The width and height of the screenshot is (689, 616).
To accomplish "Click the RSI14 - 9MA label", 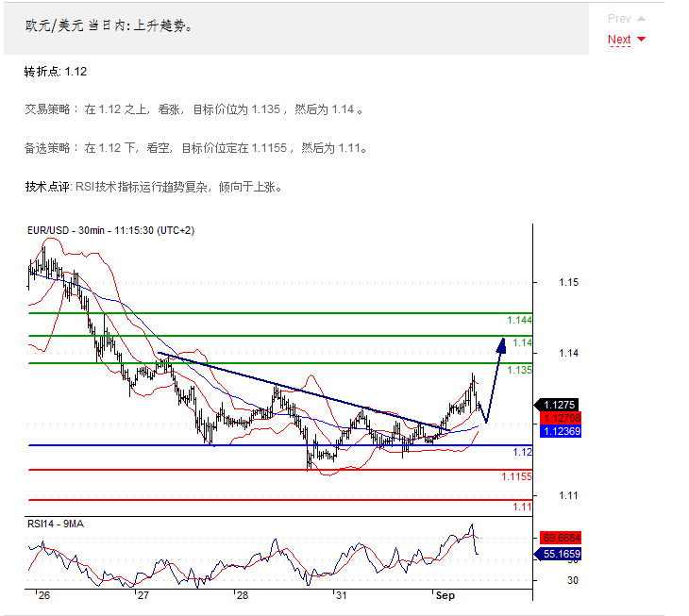I will coord(56,524).
